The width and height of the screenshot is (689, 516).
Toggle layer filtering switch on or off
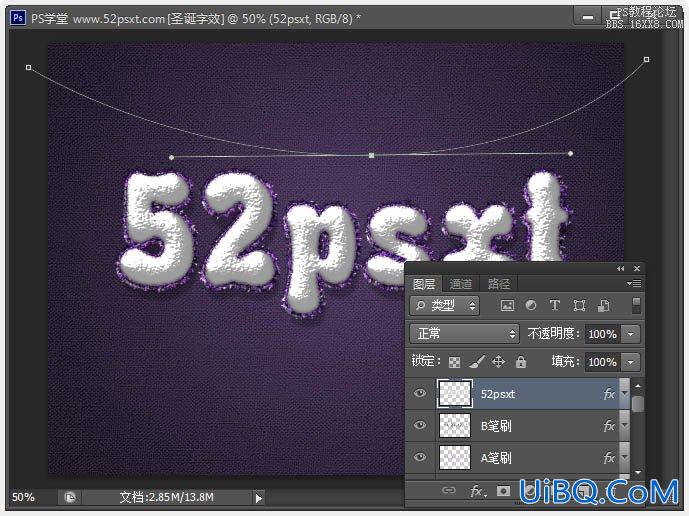[636, 305]
